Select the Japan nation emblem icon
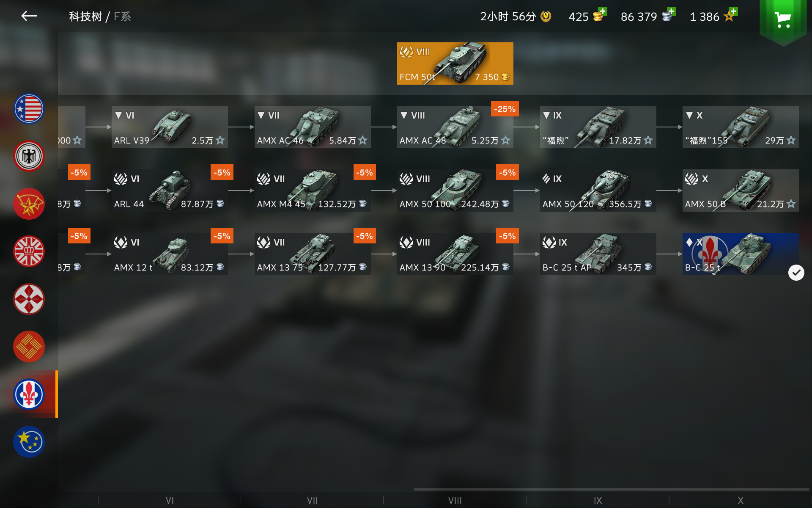The image size is (812, 508). (29, 299)
